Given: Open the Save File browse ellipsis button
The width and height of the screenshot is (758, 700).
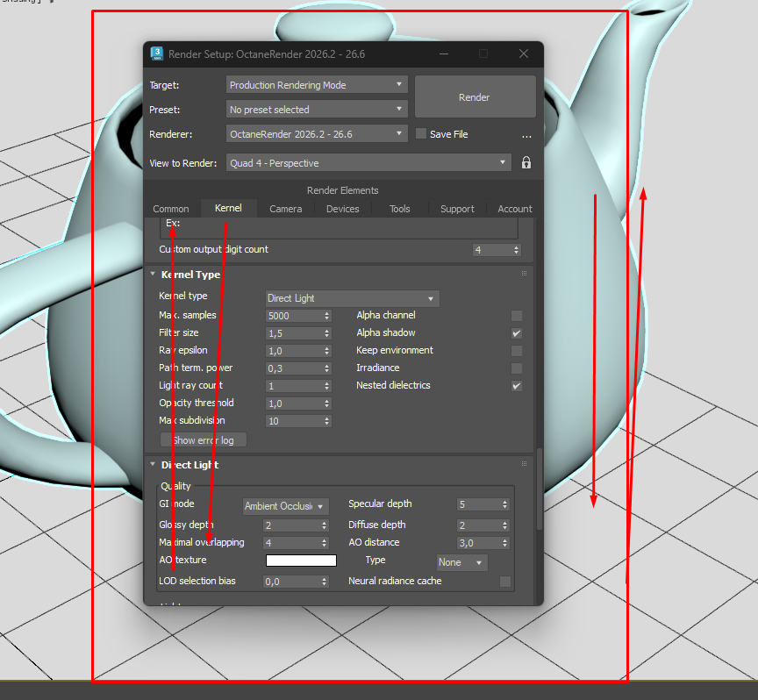Looking at the screenshot, I should [x=526, y=135].
